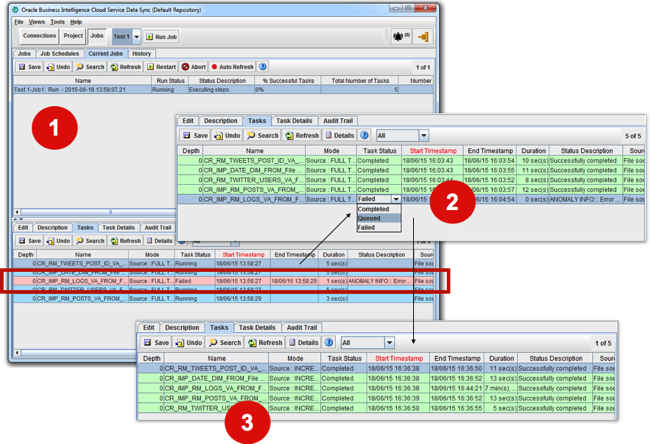Click horizontal scrollbar thumb under Current Jobs table

(110, 212)
